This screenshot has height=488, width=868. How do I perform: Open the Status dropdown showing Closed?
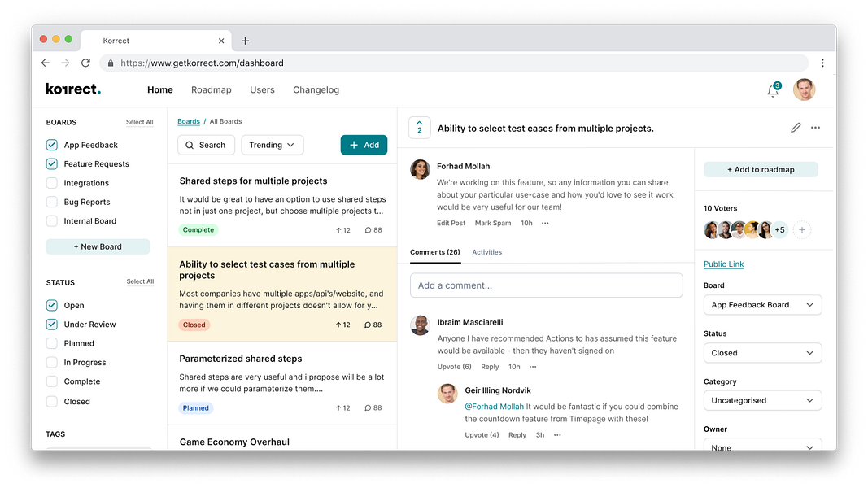point(762,353)
